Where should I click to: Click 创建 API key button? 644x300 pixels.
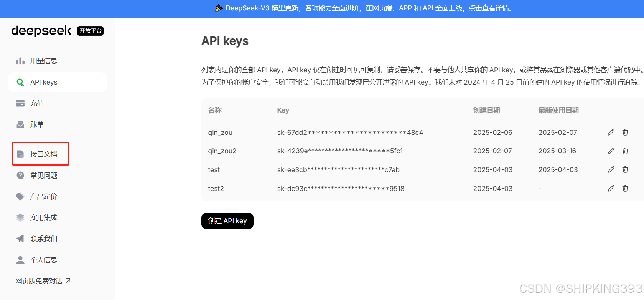227,221
